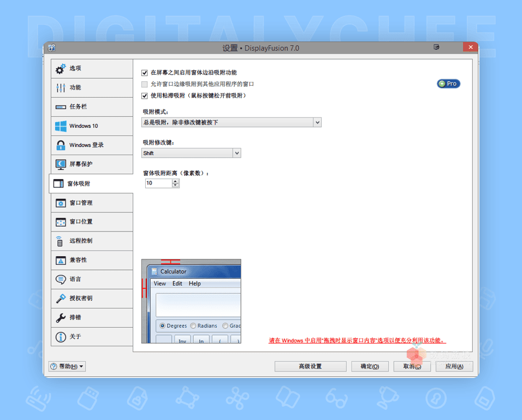
Task: Click the 取消(C) button
Action: click(412, 366)
